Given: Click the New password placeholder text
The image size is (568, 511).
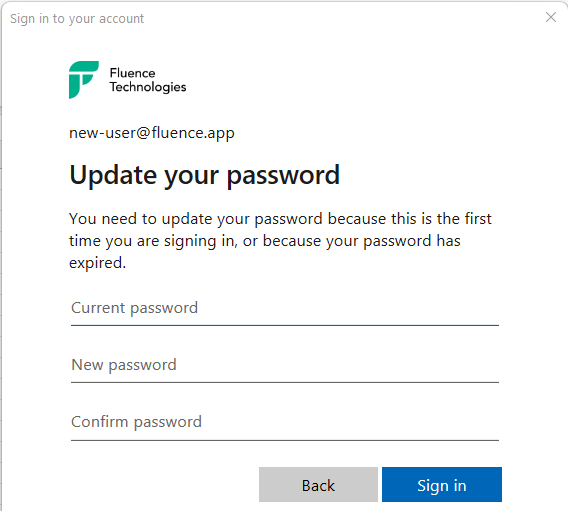Looking at the screenshot, I should click(x=124, y=365).
